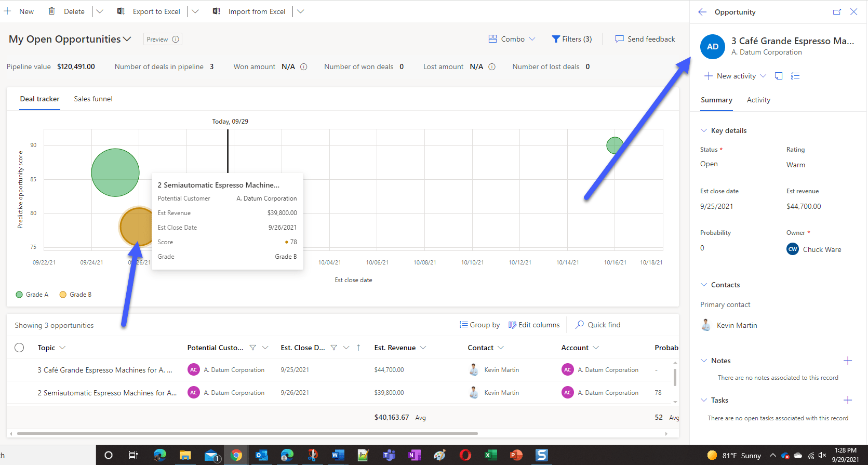Open My Open Opportunities view selector
The image size is (868, 465).
click(70, 39)
